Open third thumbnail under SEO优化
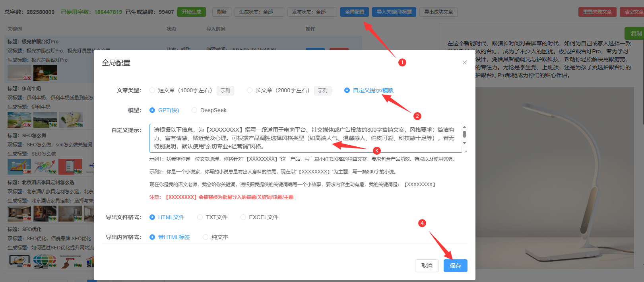This screenshot has height=282, width=644. [x=71, y=261]
